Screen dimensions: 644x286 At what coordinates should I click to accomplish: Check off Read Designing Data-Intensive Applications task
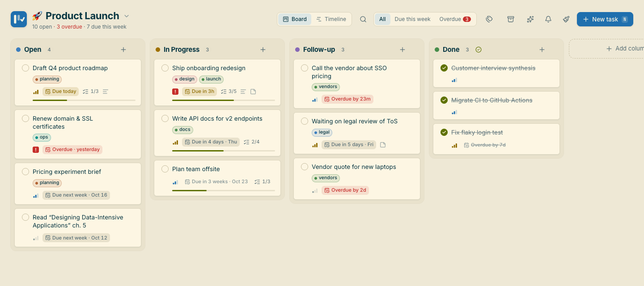(25, 217)
